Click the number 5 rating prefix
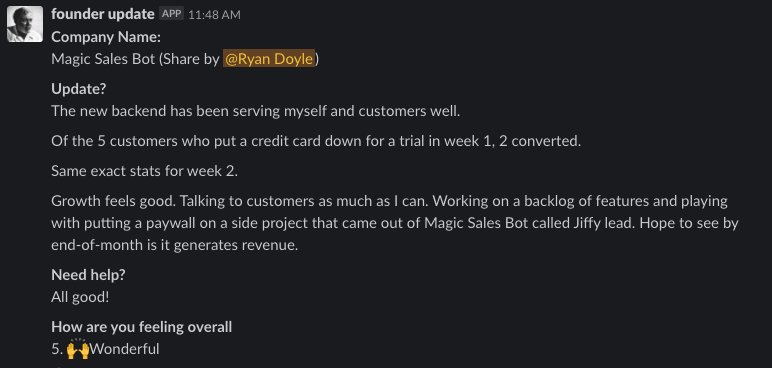This screenshot has height=368, width=772. click(x=57, y=349)
